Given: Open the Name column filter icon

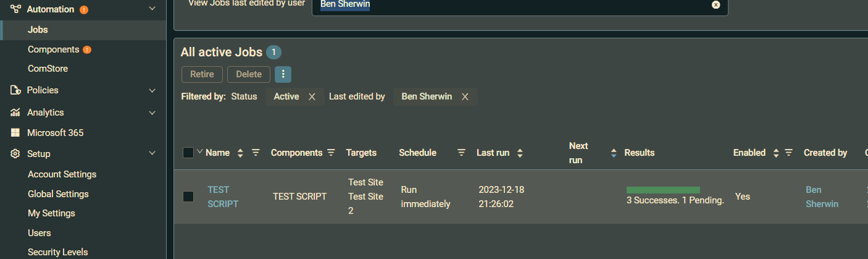Looking at the screenshot, I should pyautogui.click(x=256, y=153).
